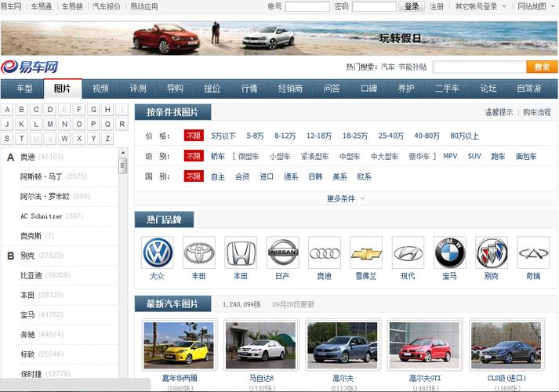This screenshot has width=559, height=392.
Task: Click the Hyundai brand logo
Action: pyautogui.click(x=408, y=252)
